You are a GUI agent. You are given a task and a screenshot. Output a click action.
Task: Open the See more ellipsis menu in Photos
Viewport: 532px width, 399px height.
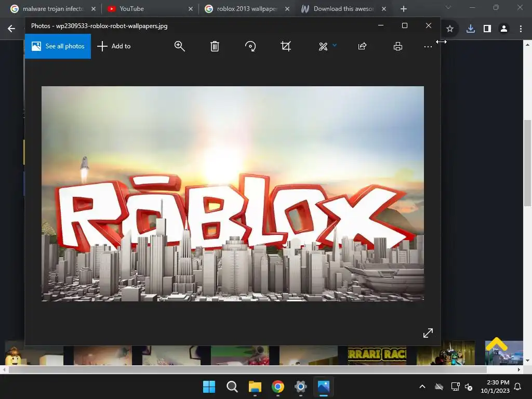click(428, 47)
